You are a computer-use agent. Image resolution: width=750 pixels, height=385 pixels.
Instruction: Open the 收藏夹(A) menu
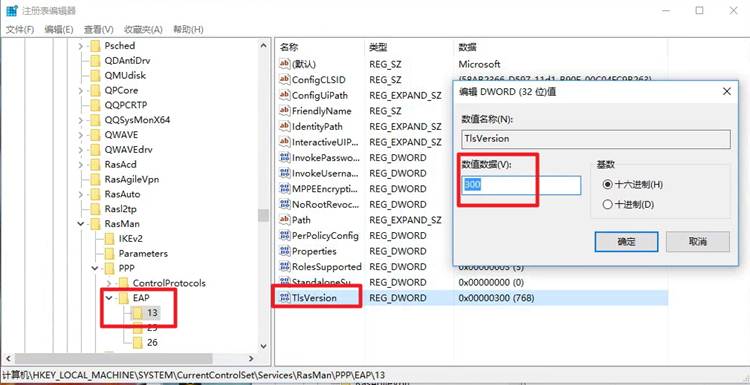click(143, 29)
